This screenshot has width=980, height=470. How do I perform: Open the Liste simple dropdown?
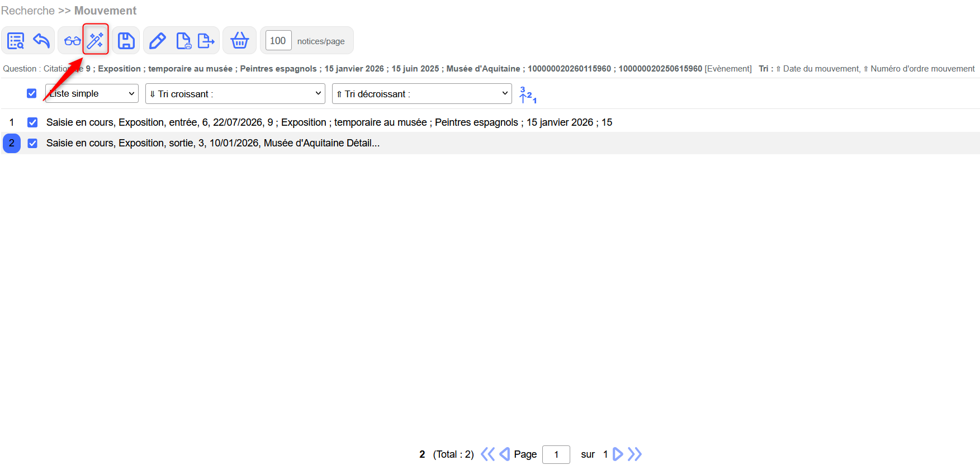(92, 93)
